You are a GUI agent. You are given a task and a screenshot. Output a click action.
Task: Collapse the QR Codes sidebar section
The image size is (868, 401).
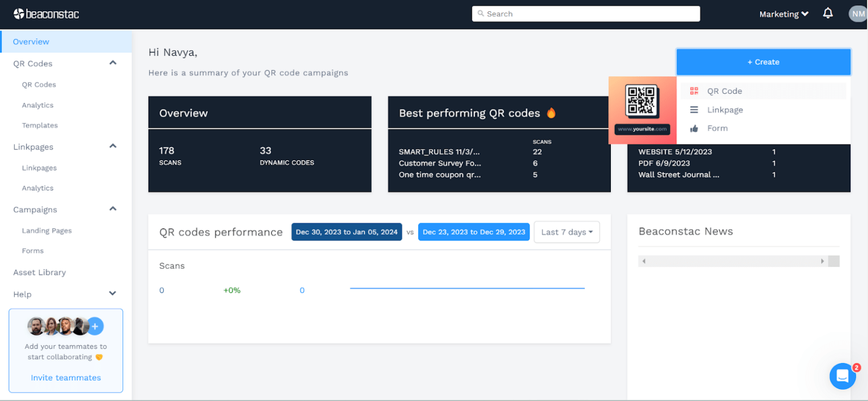[112, 63]
